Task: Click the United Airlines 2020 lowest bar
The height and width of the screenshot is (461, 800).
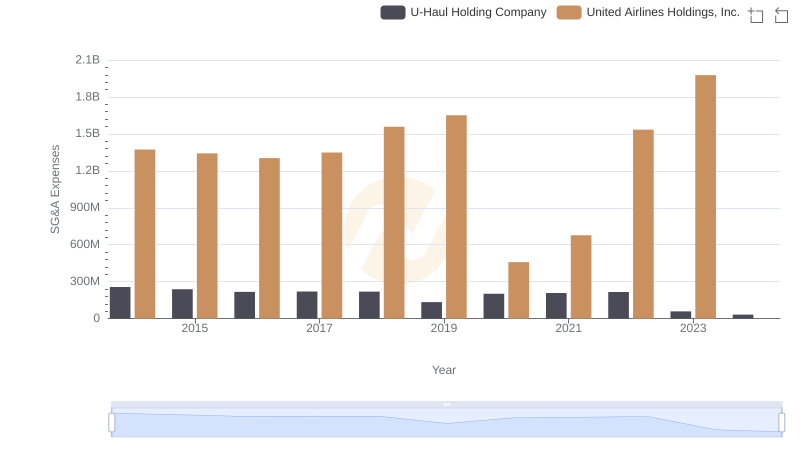Action: click(x=518, y=290)
